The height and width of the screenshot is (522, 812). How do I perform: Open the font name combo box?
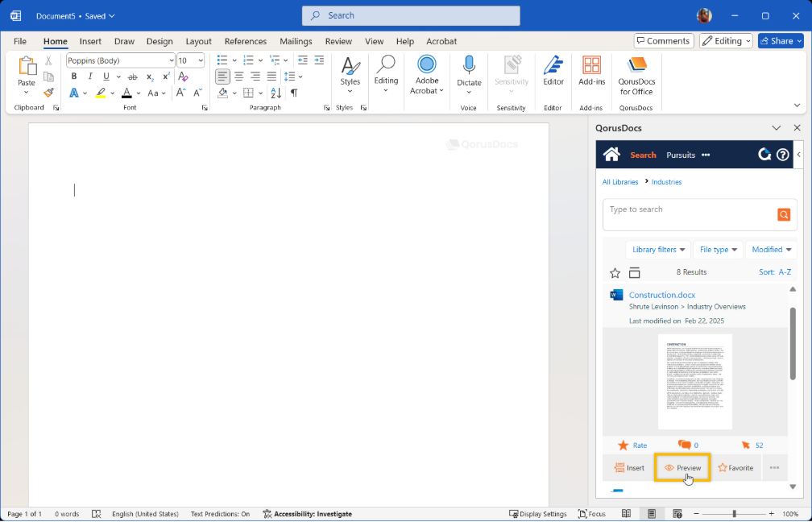[120, 60]
